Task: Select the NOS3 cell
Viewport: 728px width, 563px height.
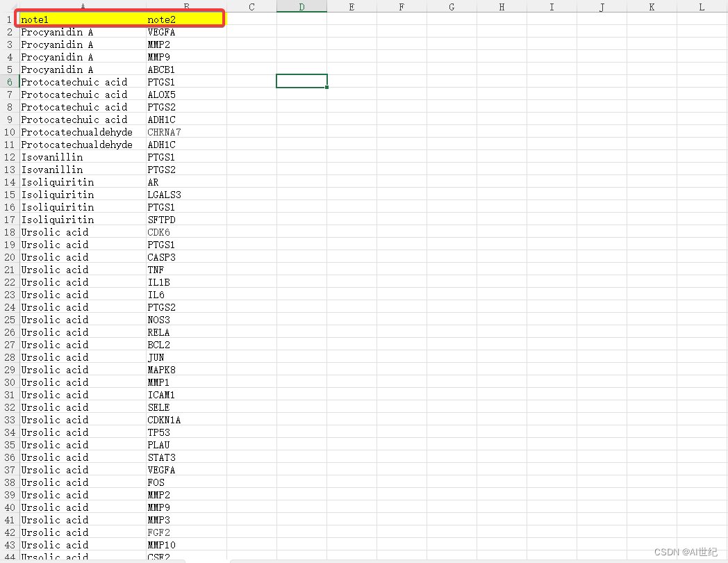Action: point(186,320)
